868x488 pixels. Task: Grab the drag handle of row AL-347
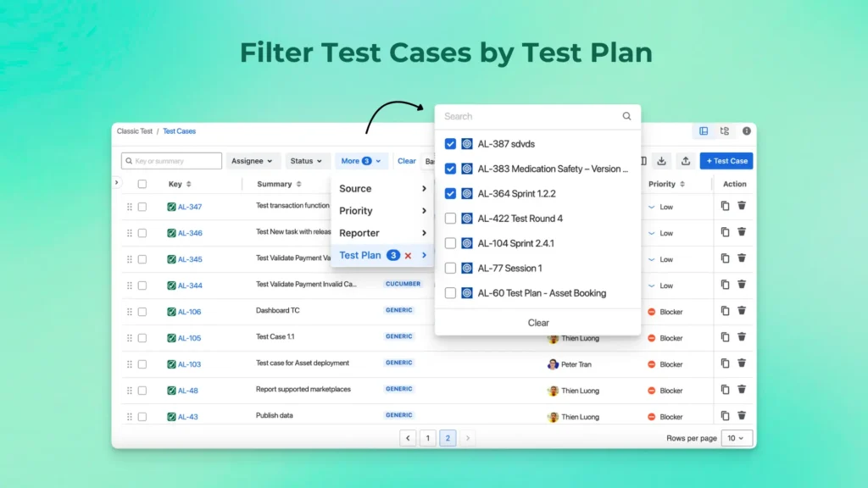(x=130, y=207)
